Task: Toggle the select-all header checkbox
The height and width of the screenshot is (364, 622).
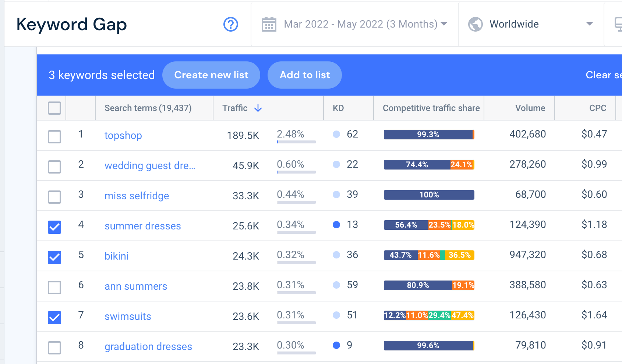Action: (x=54, y=108)
